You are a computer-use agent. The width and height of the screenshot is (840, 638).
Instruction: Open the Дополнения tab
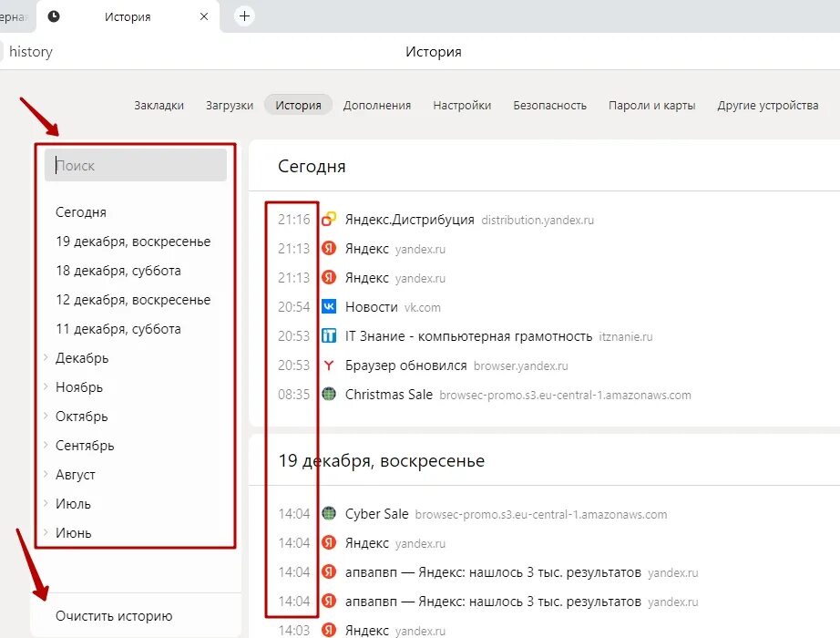tap(377, 105)
